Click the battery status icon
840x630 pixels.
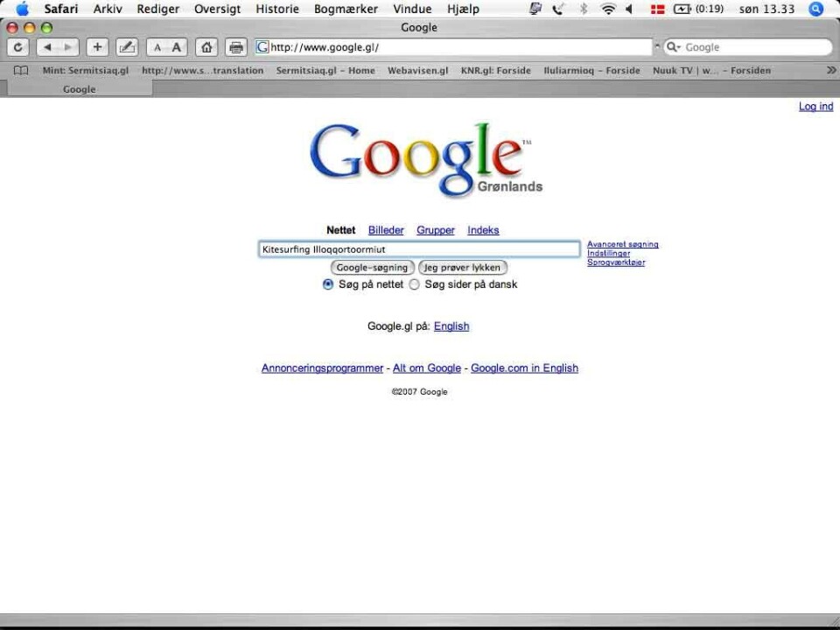(682, 9)
